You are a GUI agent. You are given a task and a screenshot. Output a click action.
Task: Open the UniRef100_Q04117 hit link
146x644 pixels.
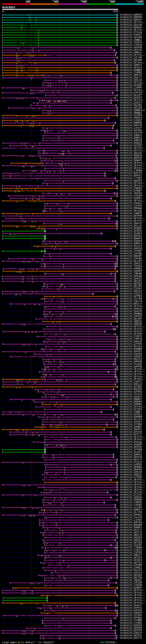131,605
